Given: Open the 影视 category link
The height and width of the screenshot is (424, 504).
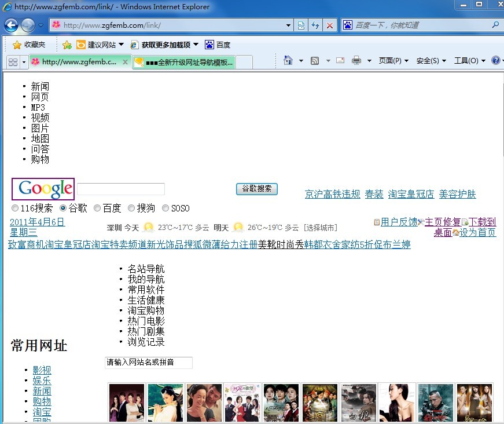Looking at the screenshot, I should click(x=42, y=370).
